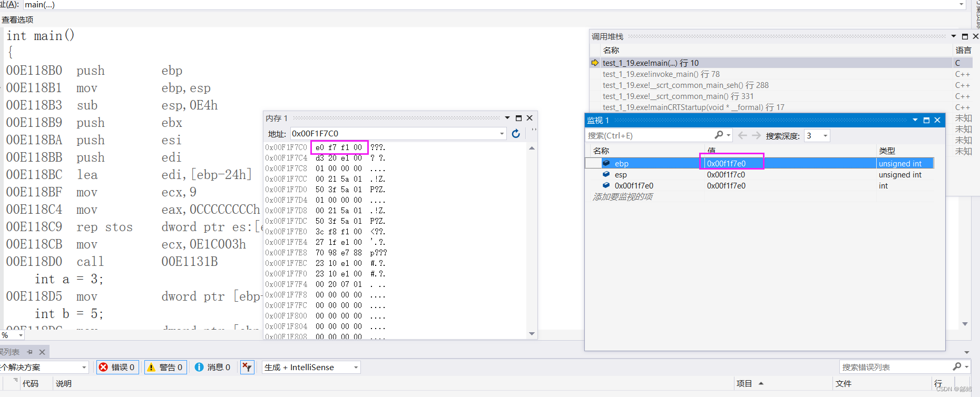Refresh the Memory 1 address view
Image resolution: width=980 pixels, height=397 pixels.
click(516, 134)
